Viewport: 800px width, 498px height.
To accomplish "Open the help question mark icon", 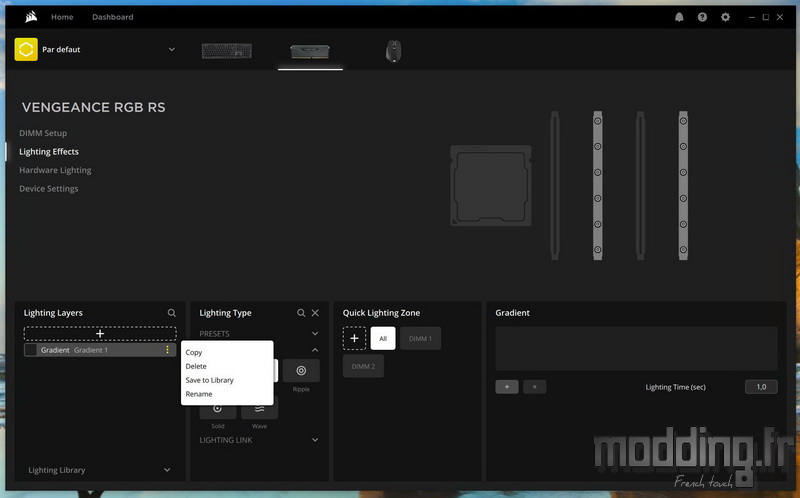I will (x=703, y=17).
